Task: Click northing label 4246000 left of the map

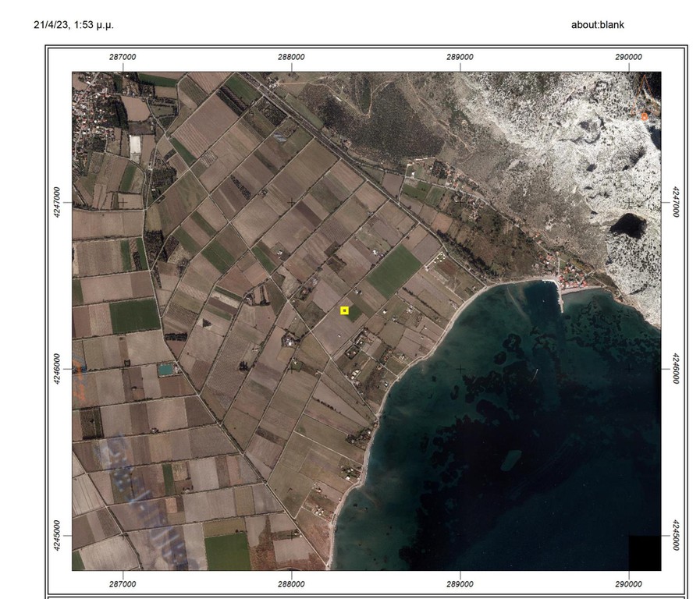Action: [57, 369]
